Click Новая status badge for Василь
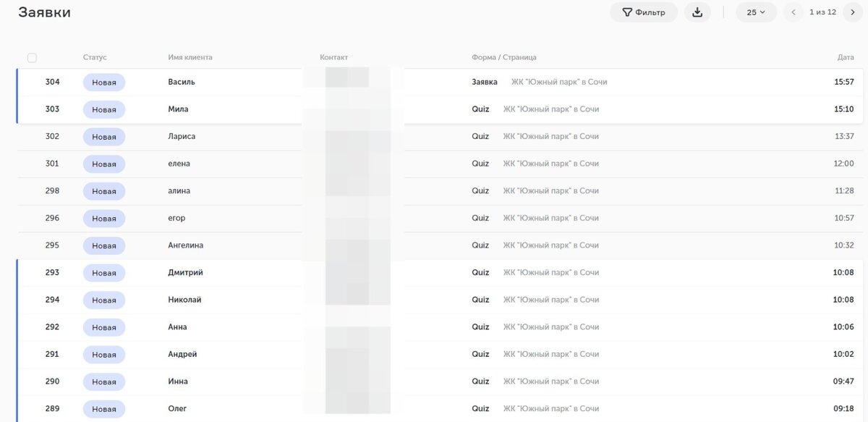 coord(104,83)
